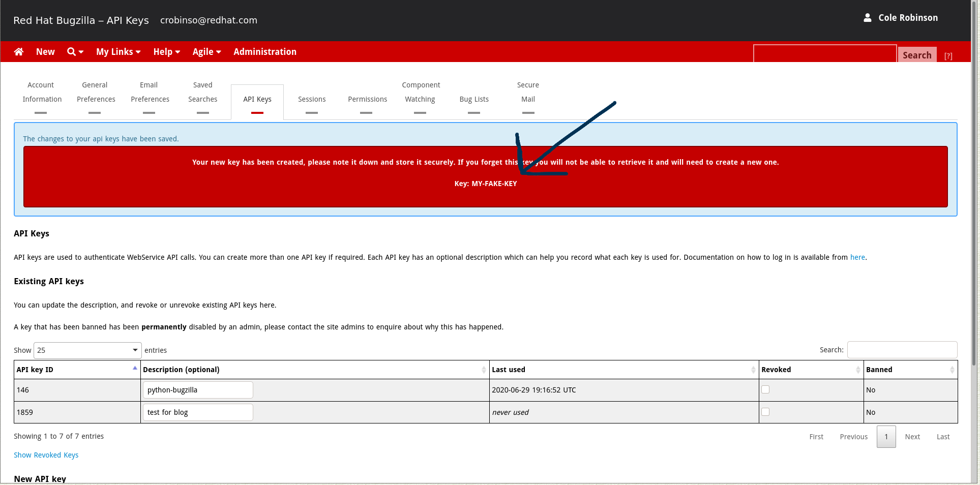
Task: Toggle Revoked checkbox for key 146
Action: (x=765, y=389)
